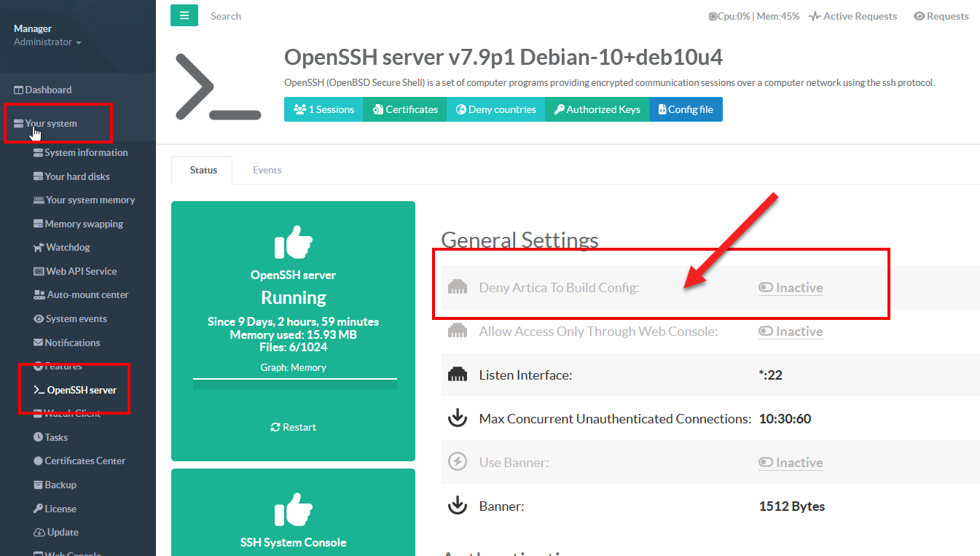The width and height of the screenshot is (980, 556).
Task: Open Authorized Keys
Action: tap(597, 109)
